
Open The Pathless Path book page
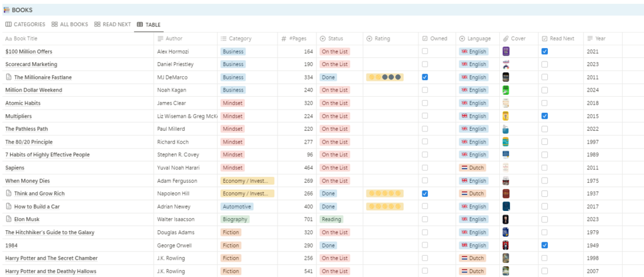pyautogui.click(x=27, y=129)
